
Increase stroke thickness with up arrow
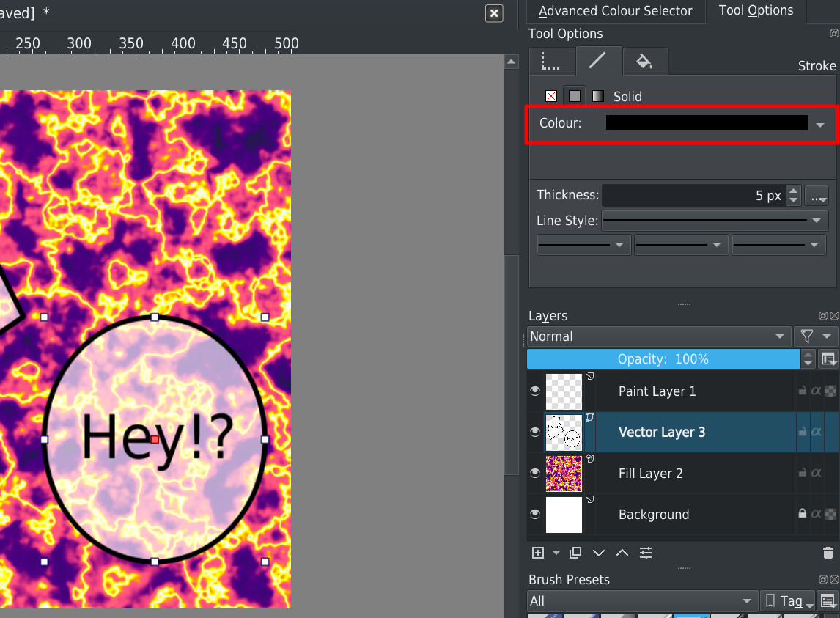tap(794, 191)
